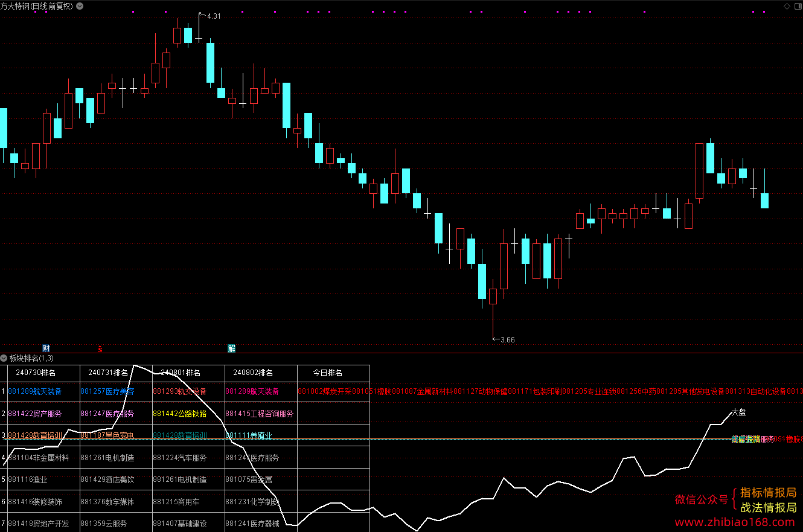Click 881215商用车 cell
The image size is (803, 532).
(176, 502)
